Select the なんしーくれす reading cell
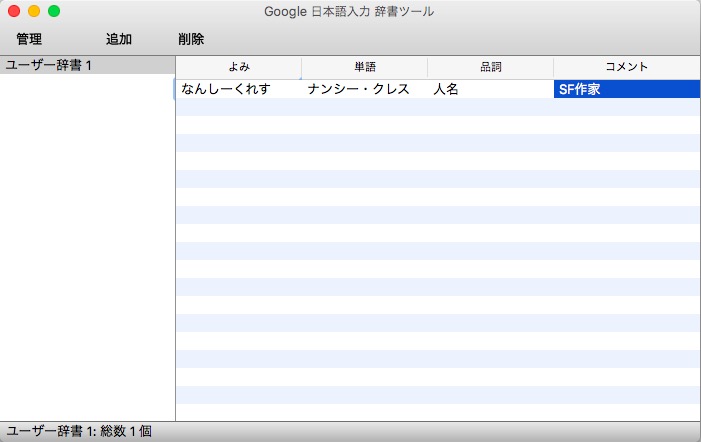 [x=239, y=89]
